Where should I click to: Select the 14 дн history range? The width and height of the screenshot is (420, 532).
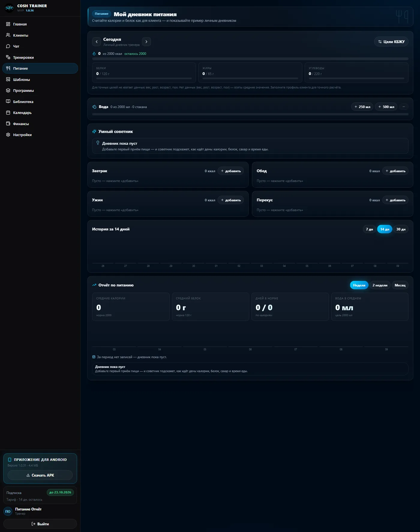coord(385,229)
